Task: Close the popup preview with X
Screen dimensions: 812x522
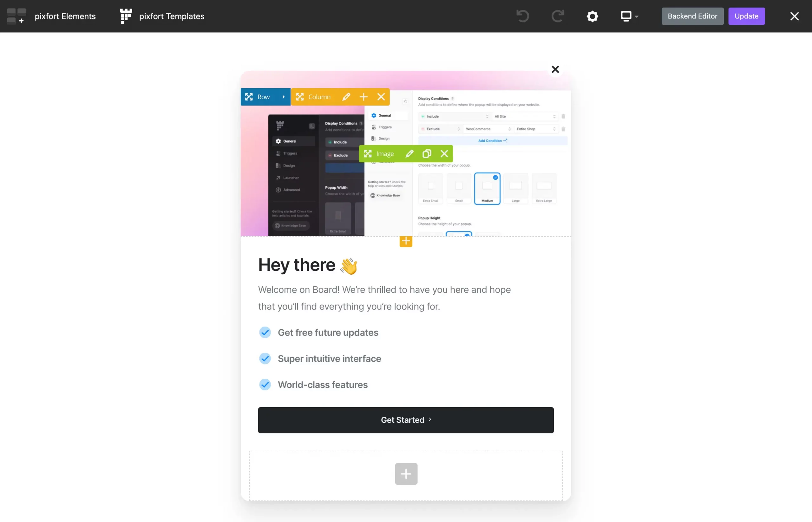Action: tap(555, 69)
